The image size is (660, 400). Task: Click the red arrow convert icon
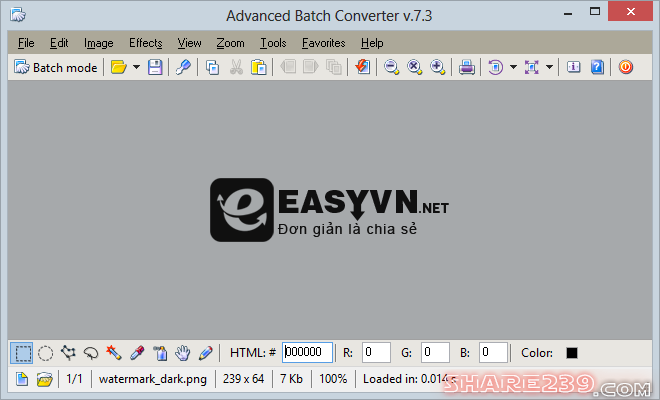[362, 67]
